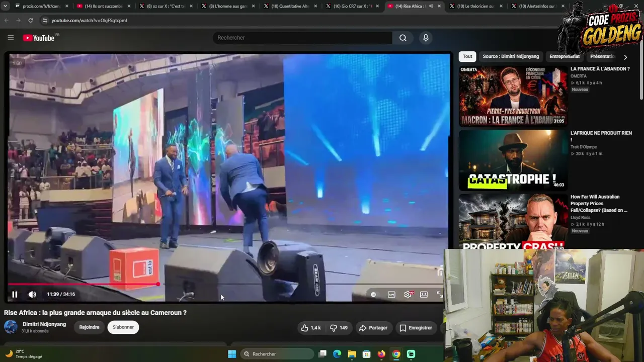The height and width of the screenshot is (362, 644).
Task: Open the Dimitri Ndjonyang channel name link
Action: pos(44,324)
